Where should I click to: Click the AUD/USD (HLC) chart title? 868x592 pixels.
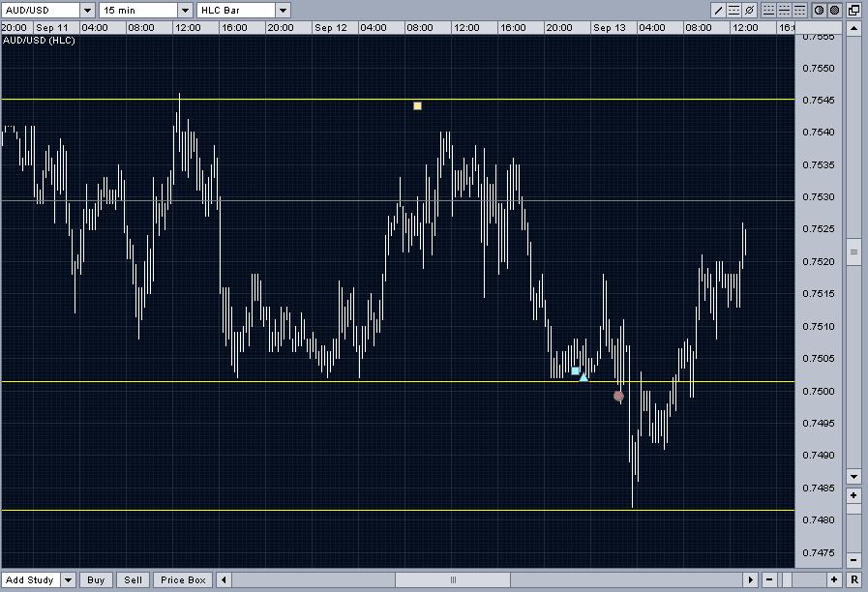[39, 41]
